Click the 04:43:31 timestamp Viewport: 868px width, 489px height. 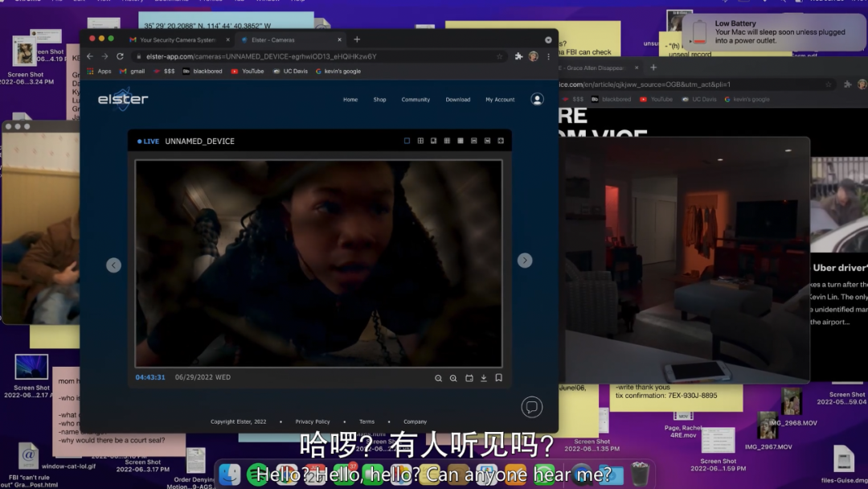[x=150, y=377]
